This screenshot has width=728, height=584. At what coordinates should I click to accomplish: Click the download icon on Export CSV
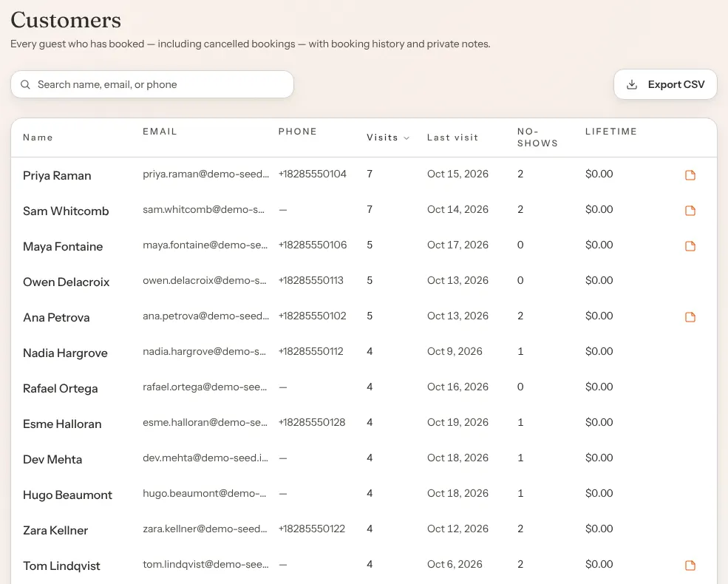pyautogui.click(x=632, y=84)
